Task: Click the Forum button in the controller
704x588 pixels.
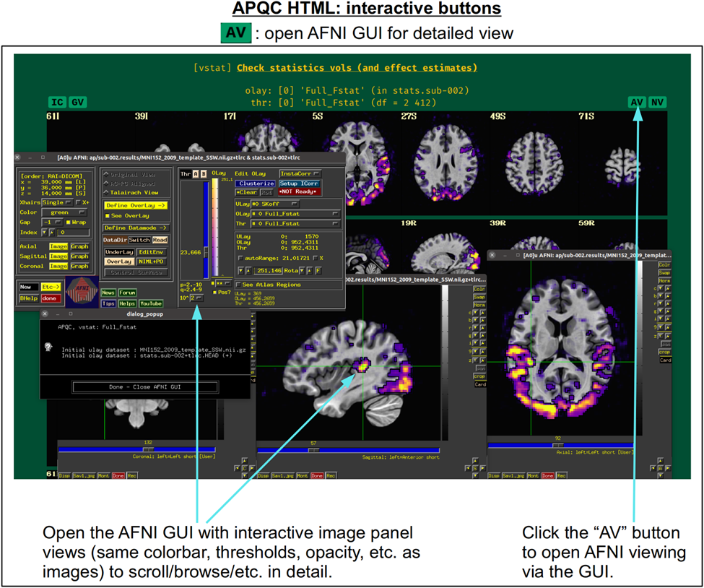Action: [x=128, y=293]
